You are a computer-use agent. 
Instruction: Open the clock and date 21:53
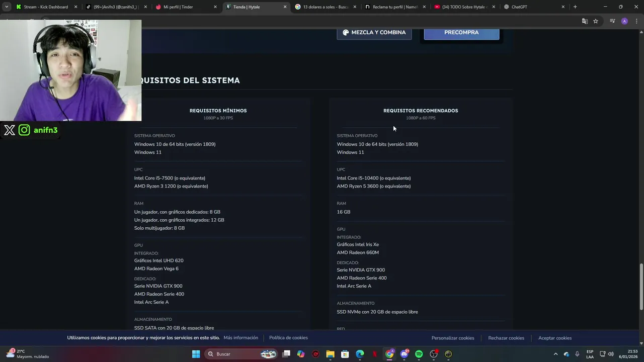[628, 354]
